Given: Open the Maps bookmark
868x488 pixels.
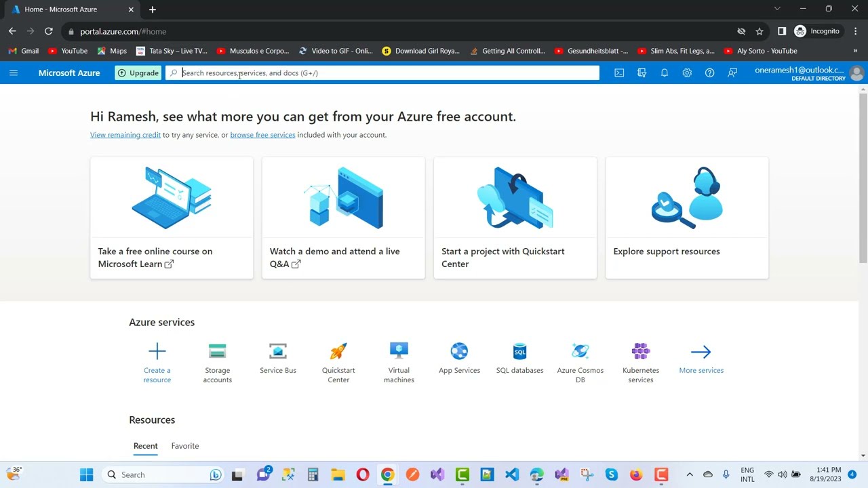Looking at the screenshot, I should click(112, 51).
